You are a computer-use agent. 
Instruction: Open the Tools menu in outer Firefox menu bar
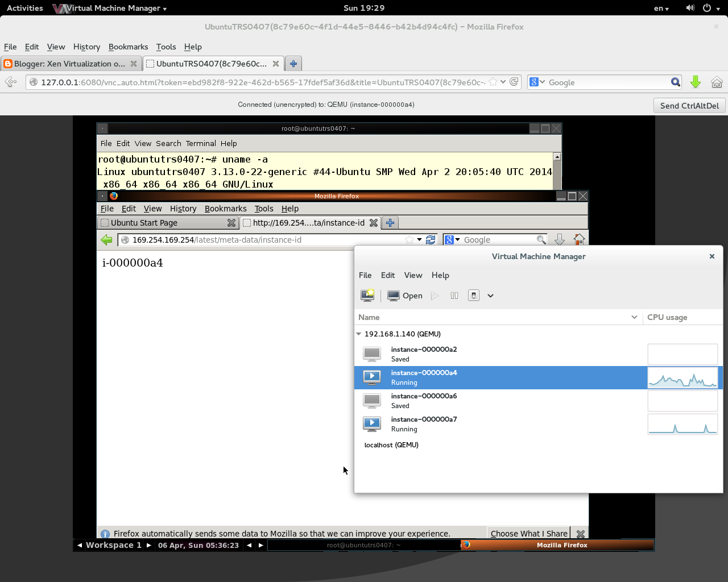166,47
